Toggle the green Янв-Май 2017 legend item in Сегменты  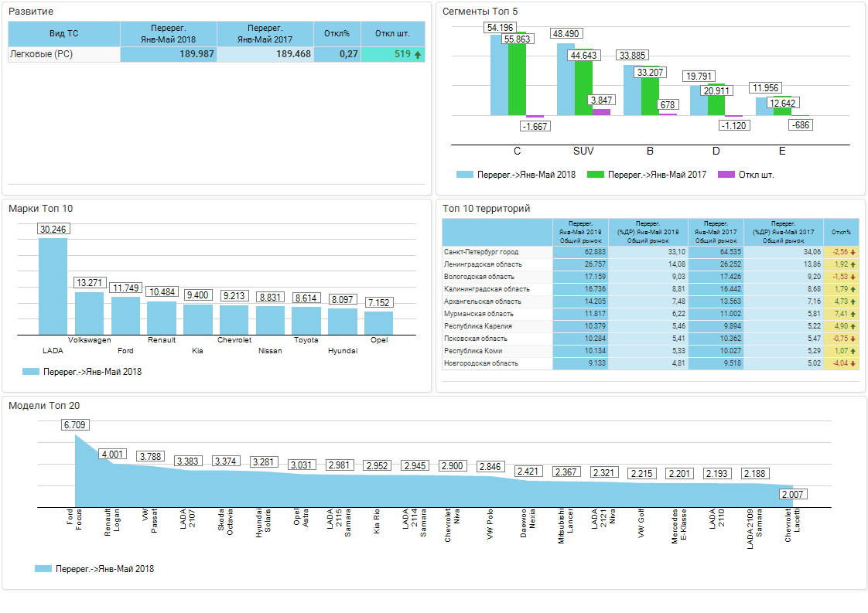tap(647, 175)
